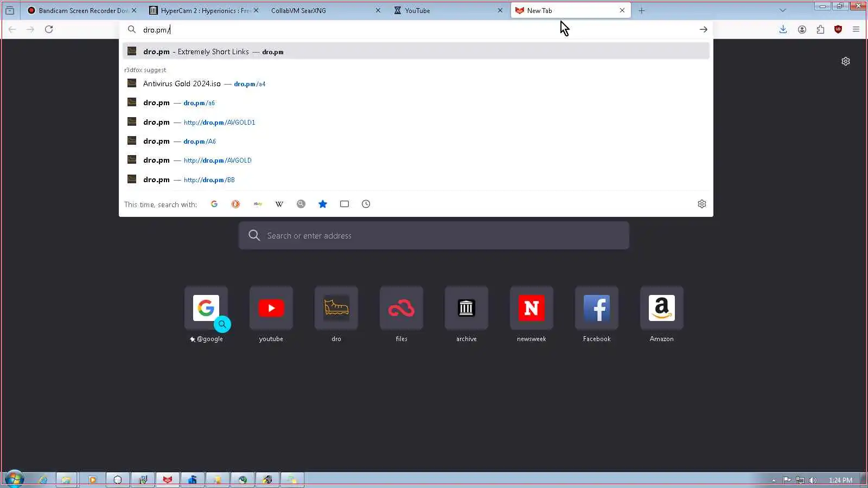
Task: Open Windows Explorer from the taskbar
Action: pos(66,480)
